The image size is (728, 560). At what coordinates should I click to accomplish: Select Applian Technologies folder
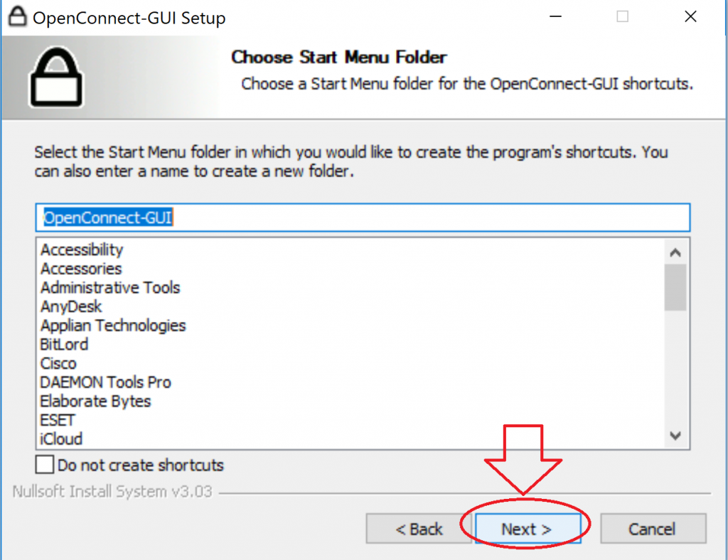[113, 325]
